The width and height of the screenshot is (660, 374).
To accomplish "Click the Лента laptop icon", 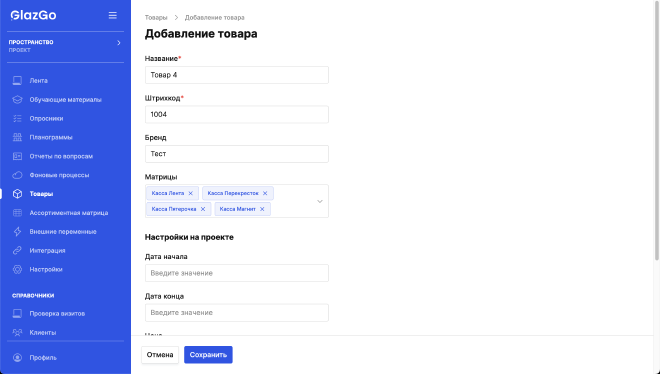I will [17, 80].
